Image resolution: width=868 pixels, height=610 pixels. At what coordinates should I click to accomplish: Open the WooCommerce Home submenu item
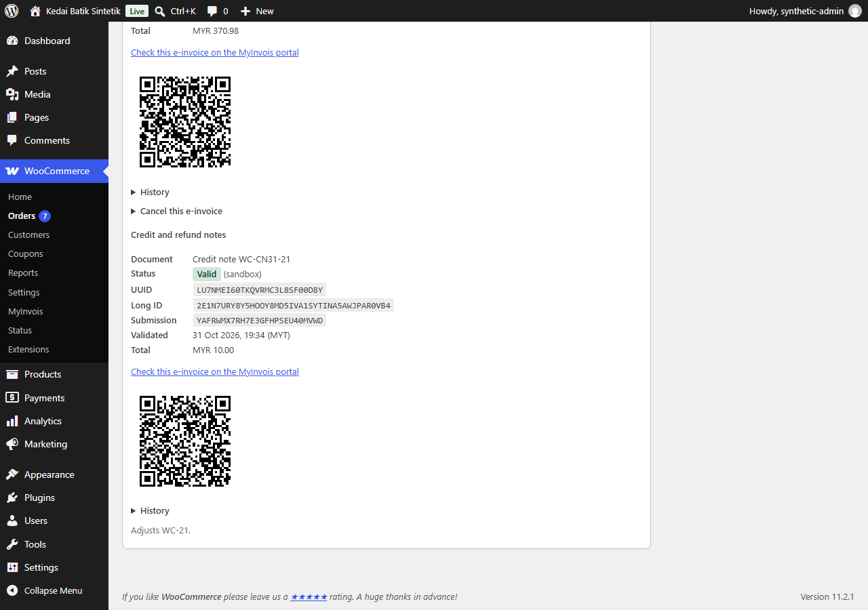20,197
